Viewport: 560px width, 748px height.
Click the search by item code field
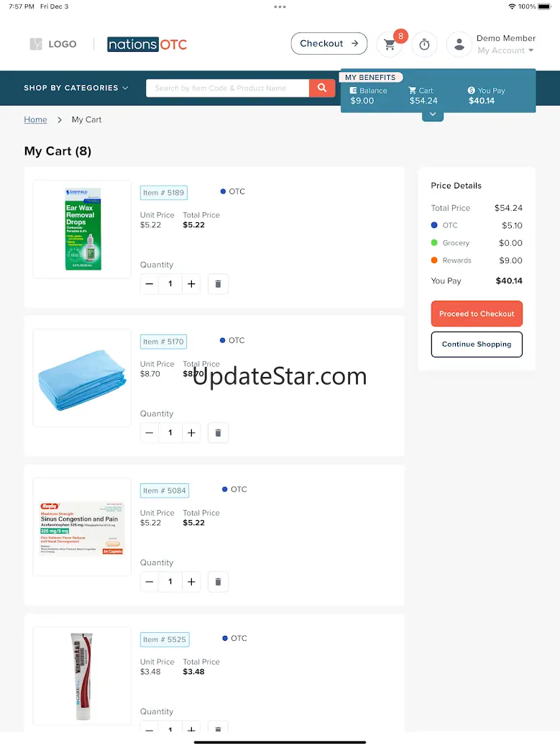coord(228,88)
